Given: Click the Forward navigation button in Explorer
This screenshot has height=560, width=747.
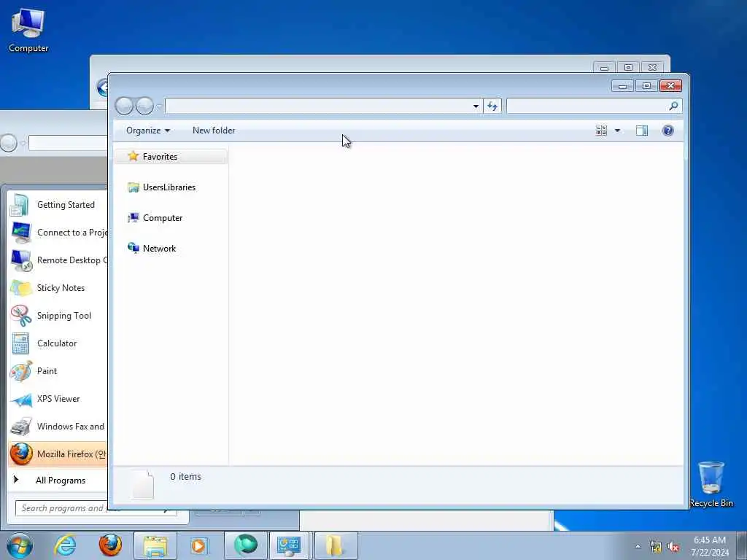Looking at the screenshot, I should (145, 106).
